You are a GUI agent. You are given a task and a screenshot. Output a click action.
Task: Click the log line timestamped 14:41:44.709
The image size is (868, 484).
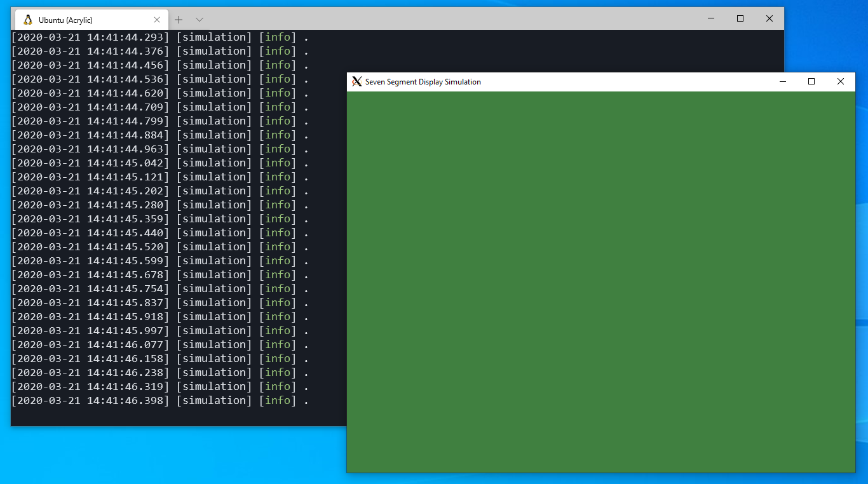tap(161, 107)
